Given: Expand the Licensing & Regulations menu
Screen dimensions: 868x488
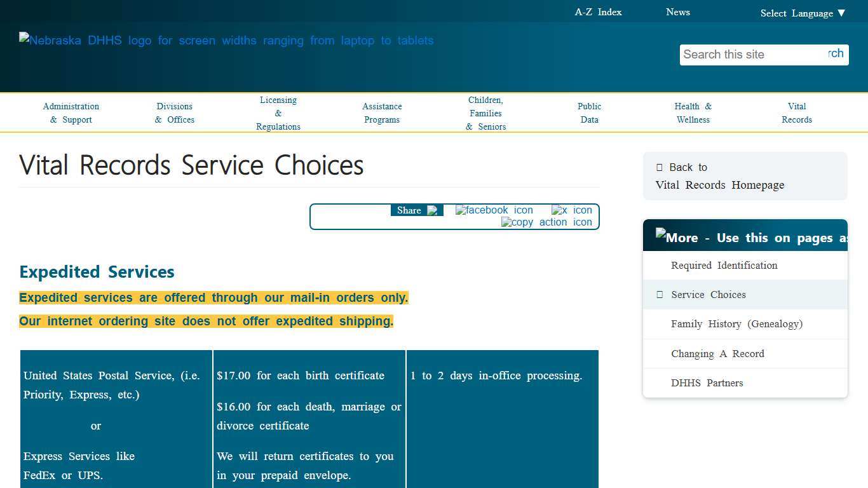Looking at the screenshot, I should coord(278,112).
